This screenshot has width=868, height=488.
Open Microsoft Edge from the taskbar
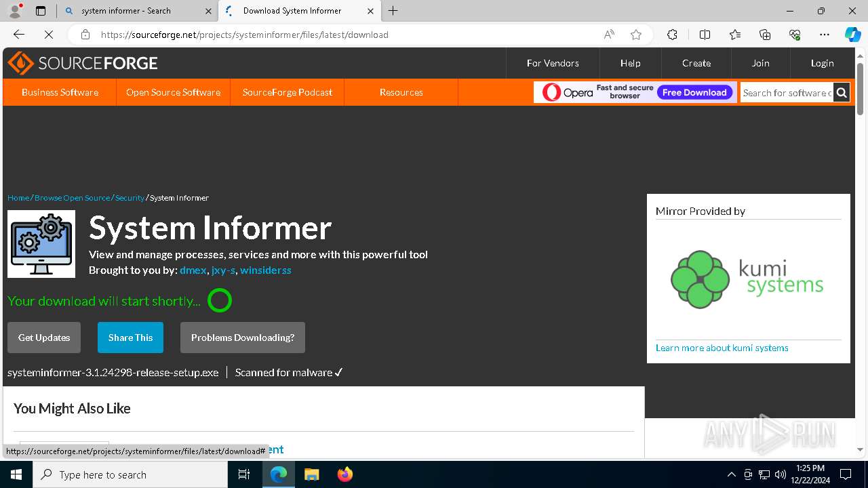coord(279,474)
